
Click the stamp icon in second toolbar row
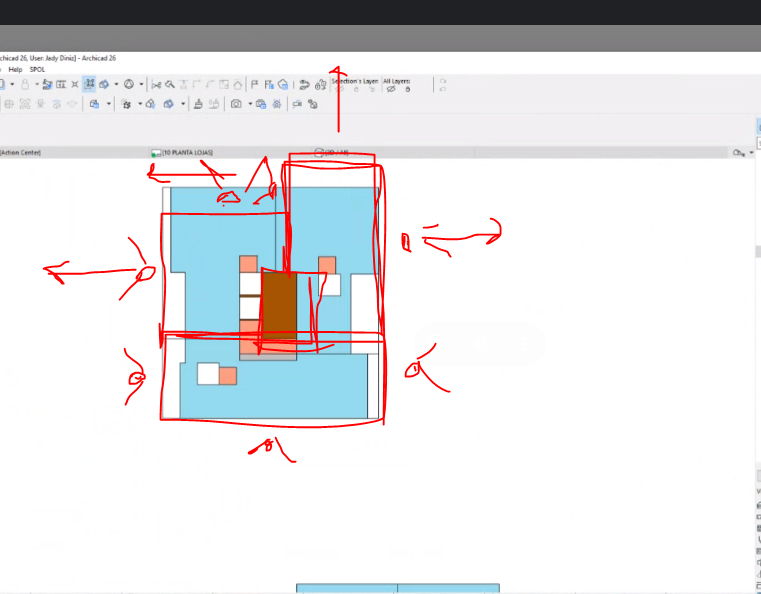pos(198,104)
